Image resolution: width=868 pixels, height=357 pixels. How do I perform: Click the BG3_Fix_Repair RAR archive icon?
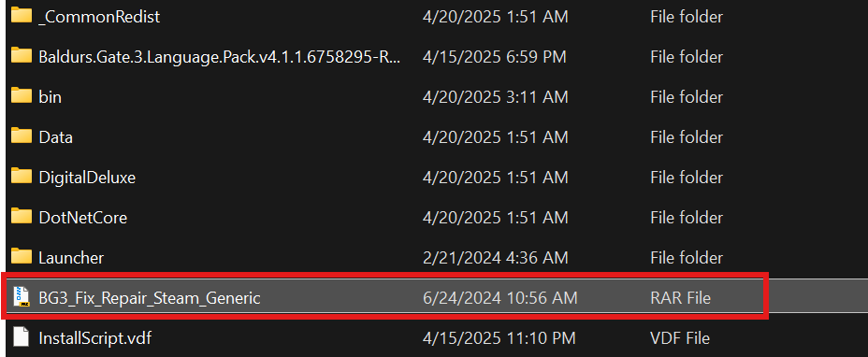pyautogui.click(x=22, y=297)
